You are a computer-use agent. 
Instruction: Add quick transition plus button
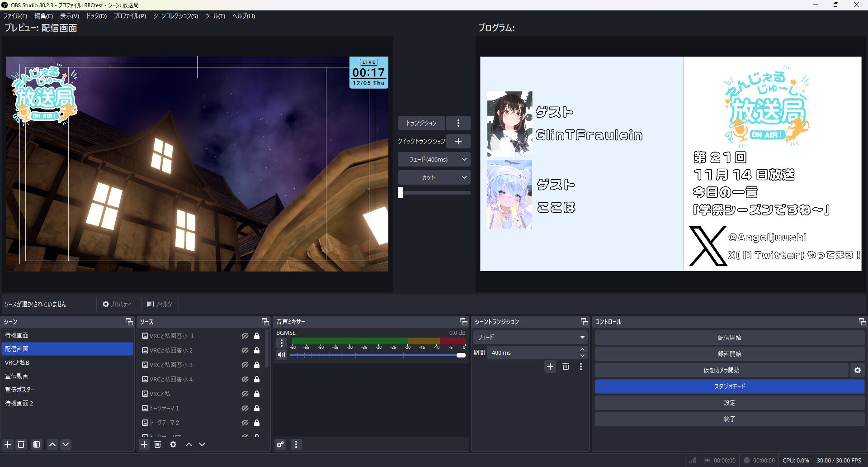point(458,141)
